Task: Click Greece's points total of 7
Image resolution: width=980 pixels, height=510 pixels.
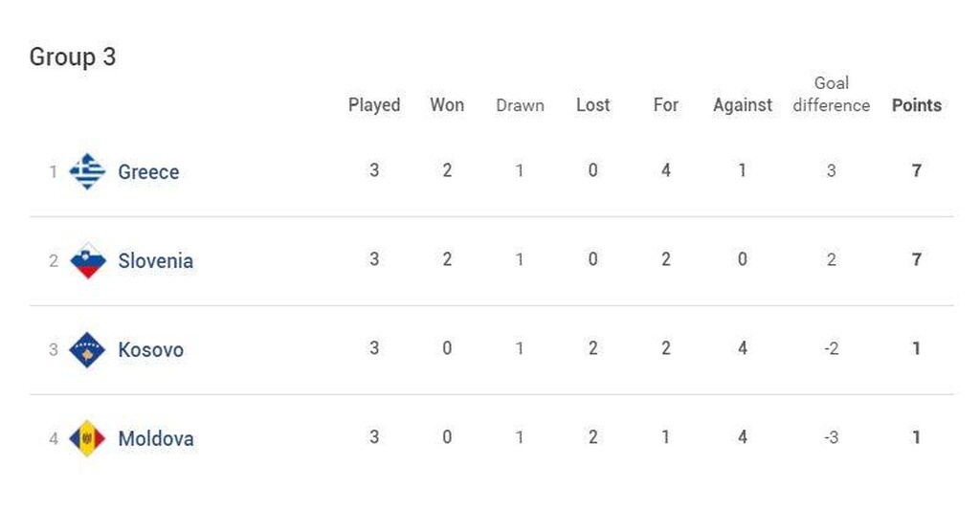Action: click(x=917, y=171)
